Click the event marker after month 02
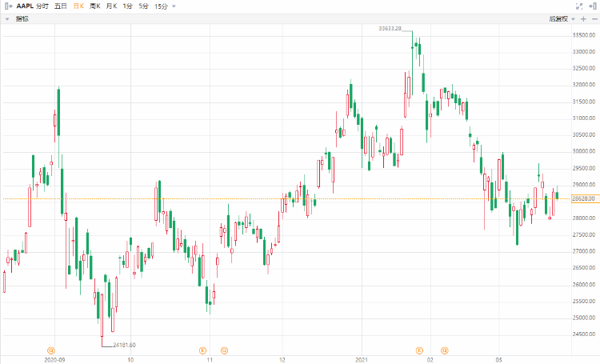This screenshot has width=600, height=364. (x=444, y=350)
